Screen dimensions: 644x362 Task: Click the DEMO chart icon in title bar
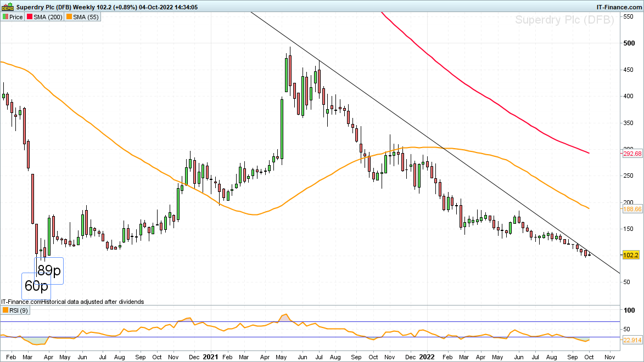[7, 7]
